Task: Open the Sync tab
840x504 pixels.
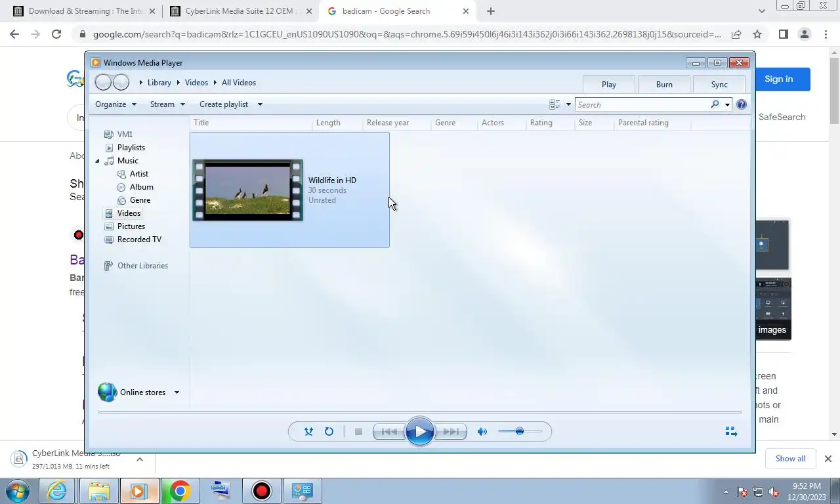Action: pos(719,84)
